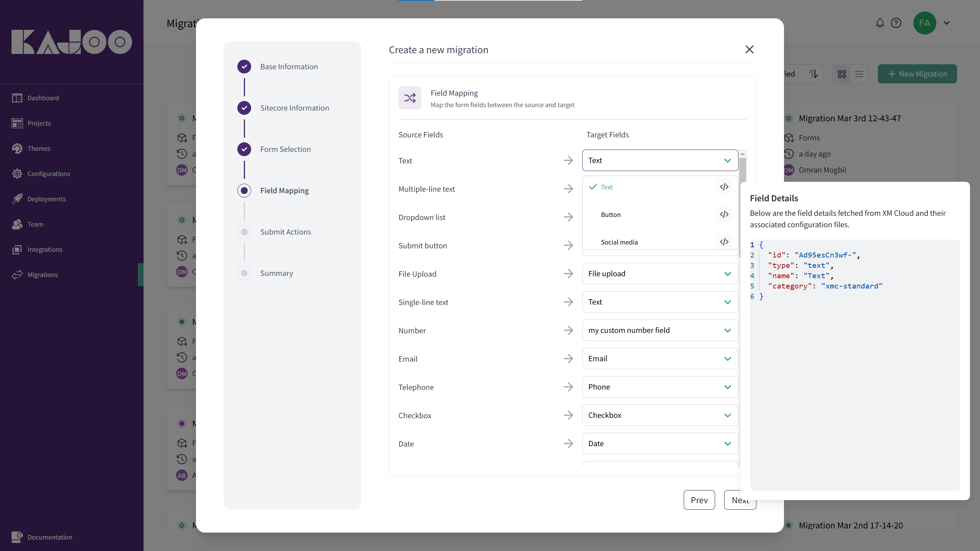Switch to list view layout icon
Image resolution: width=980 pixels, height=551 pixels.
pos(859,74)
